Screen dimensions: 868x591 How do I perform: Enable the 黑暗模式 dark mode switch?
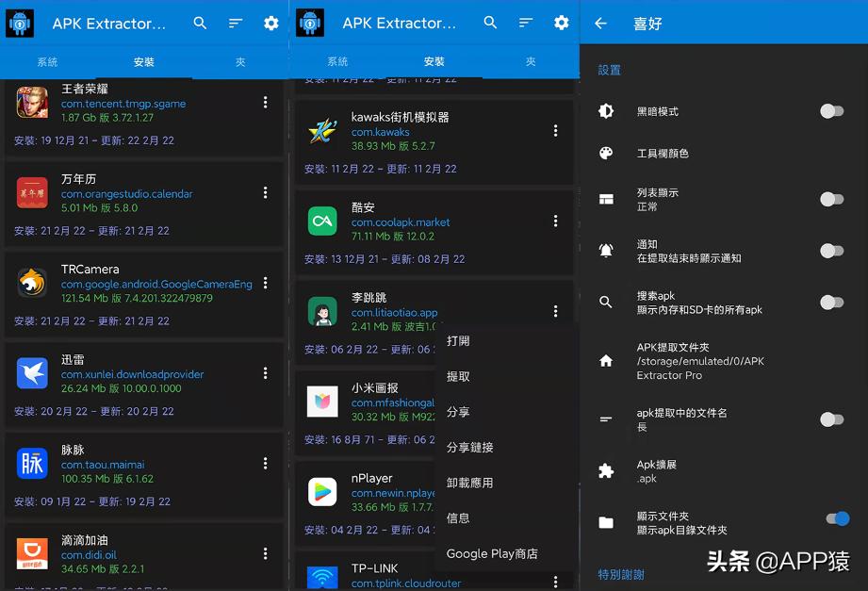(x=832, y=110)
